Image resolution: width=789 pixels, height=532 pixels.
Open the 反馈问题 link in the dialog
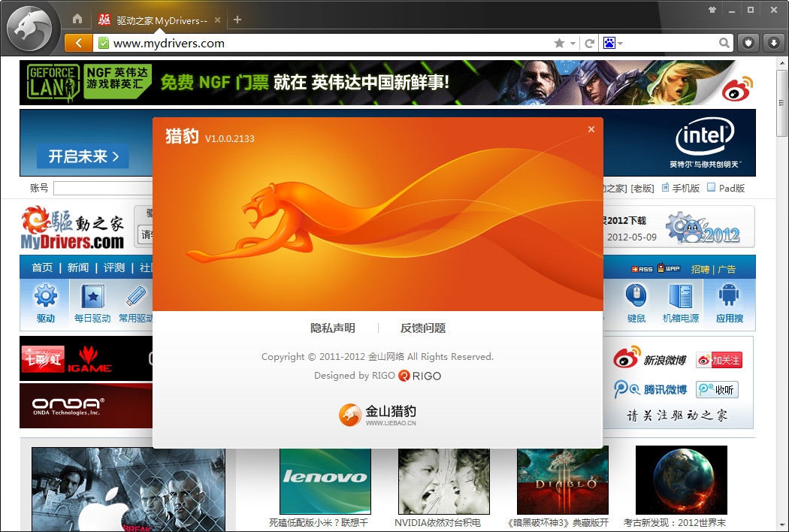423,328
